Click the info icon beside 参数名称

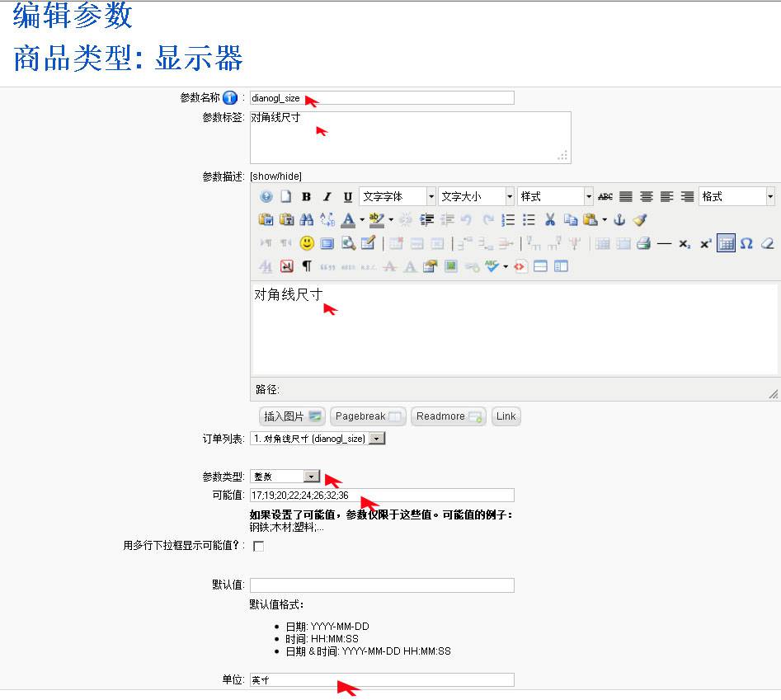pyautogui.click(x=230, y=98)
